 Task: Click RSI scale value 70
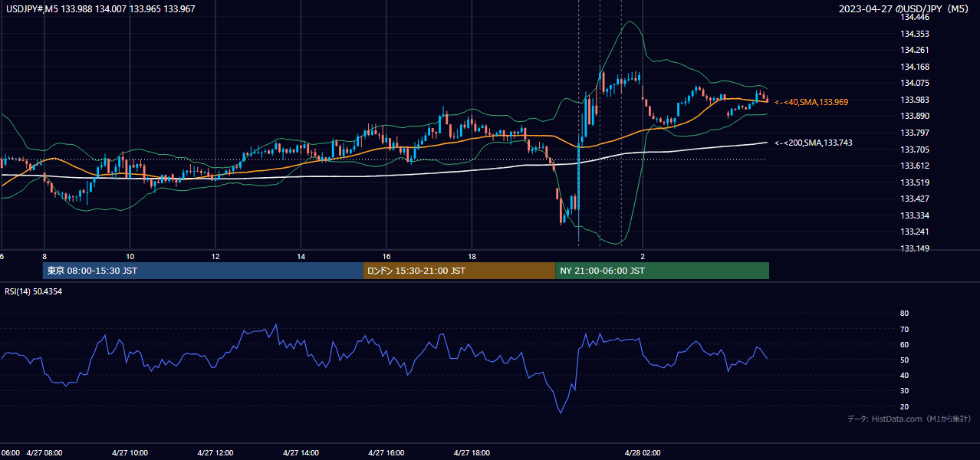pos(905,329)
